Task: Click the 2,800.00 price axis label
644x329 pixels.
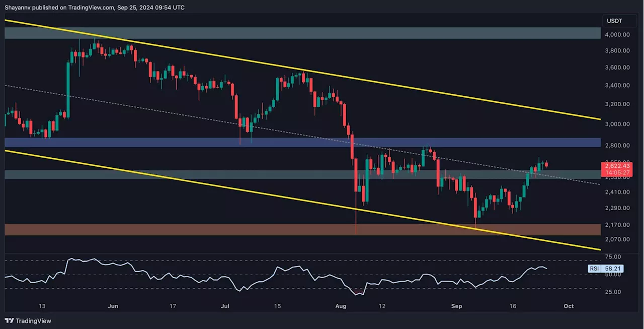Action: click(x=618, y=146)
